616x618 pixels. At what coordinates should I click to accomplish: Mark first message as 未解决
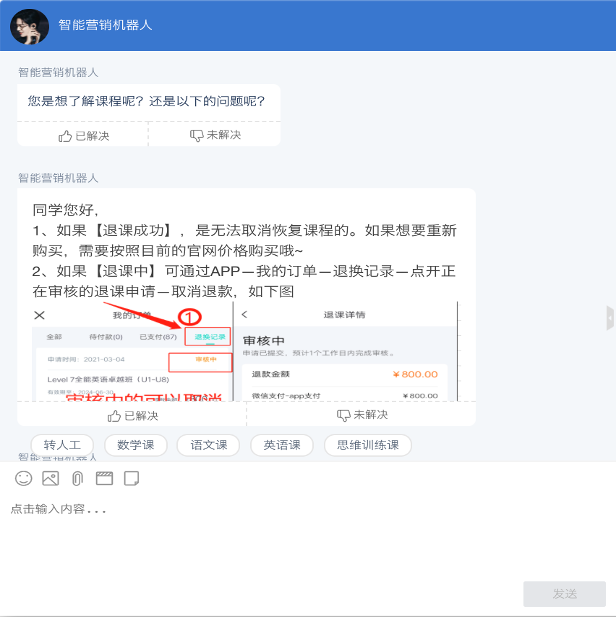[x=215, y=135]
